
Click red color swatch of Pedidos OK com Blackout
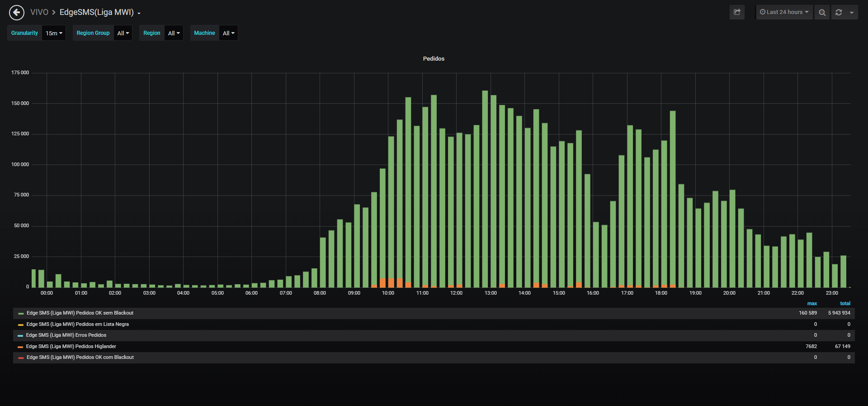pyautogui.click(x=21, y=358)
